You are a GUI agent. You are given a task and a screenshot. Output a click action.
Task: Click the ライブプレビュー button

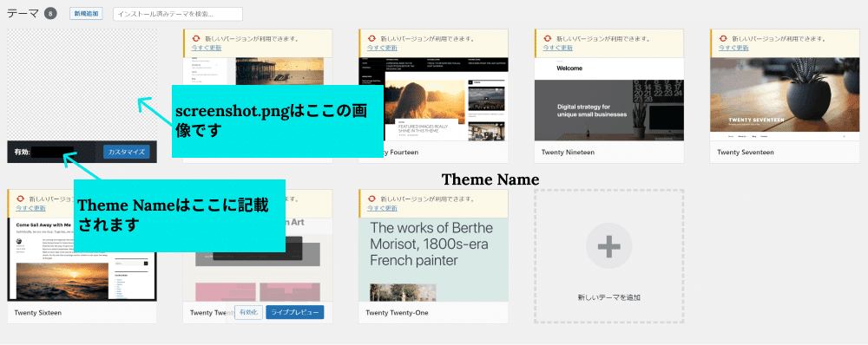coord(295,312)
